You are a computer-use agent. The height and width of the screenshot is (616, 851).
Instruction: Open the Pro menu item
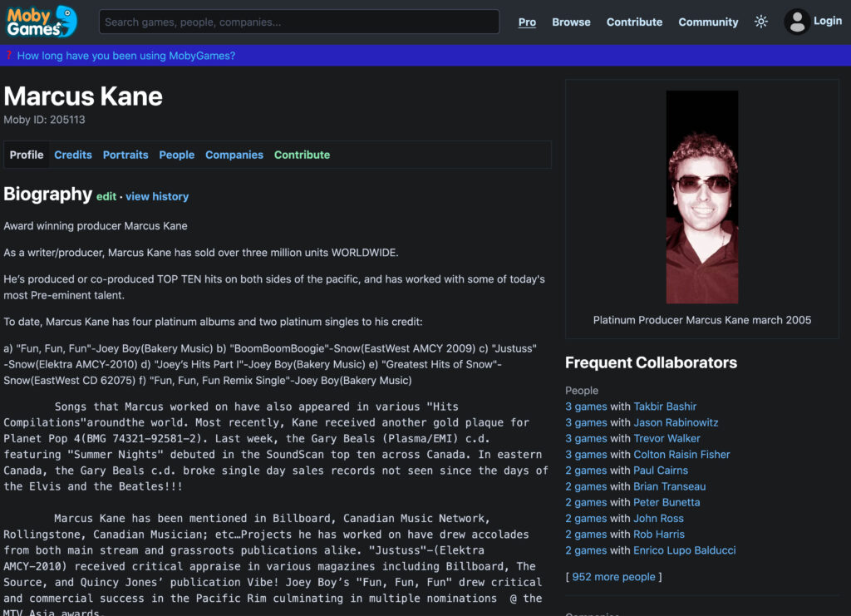(527, 22)
